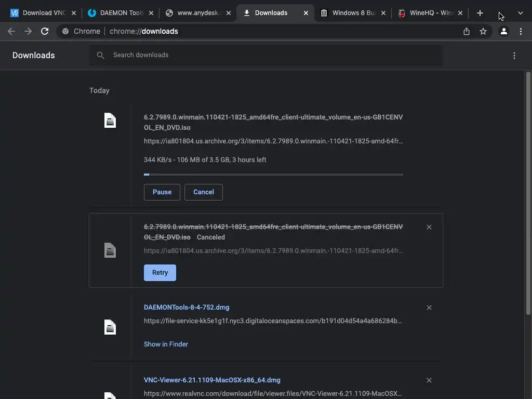532x399 pixels.
Task: Click the 'Canceled' status label
Action: (x=211, y=237)
